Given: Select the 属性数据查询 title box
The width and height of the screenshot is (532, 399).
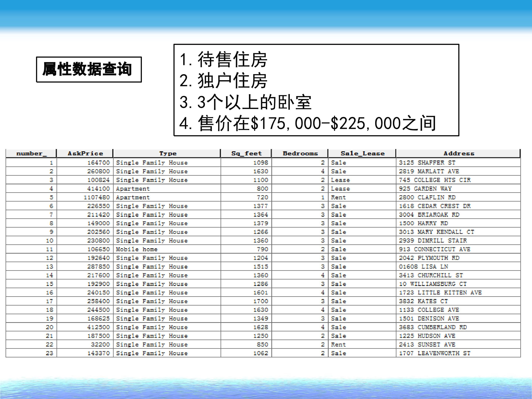Looking at the screenshot, I should [89, 69].
